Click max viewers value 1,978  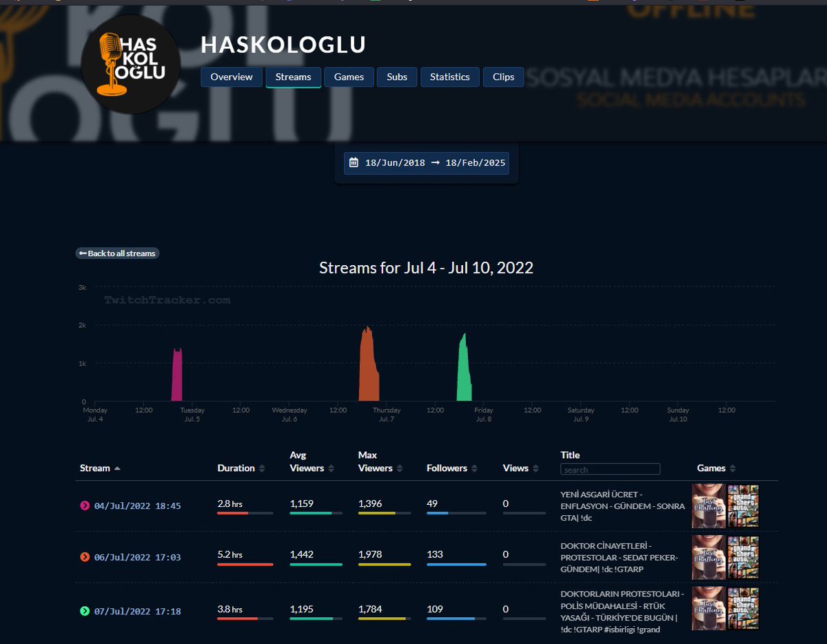tap(370, 554)
